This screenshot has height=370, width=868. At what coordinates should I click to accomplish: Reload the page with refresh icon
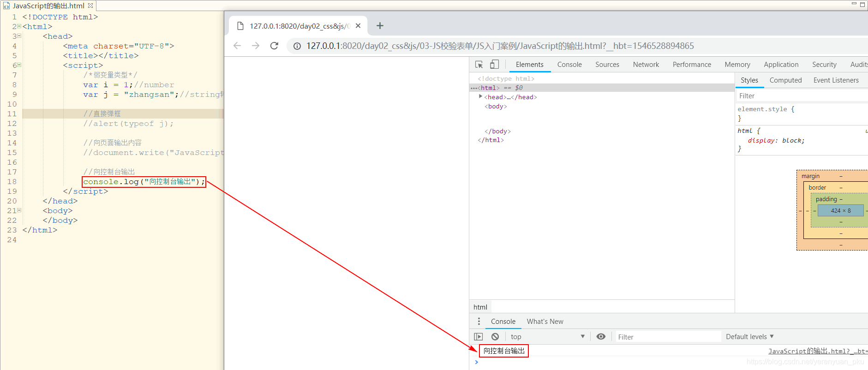pyautogui.click(x=274, y=46)
